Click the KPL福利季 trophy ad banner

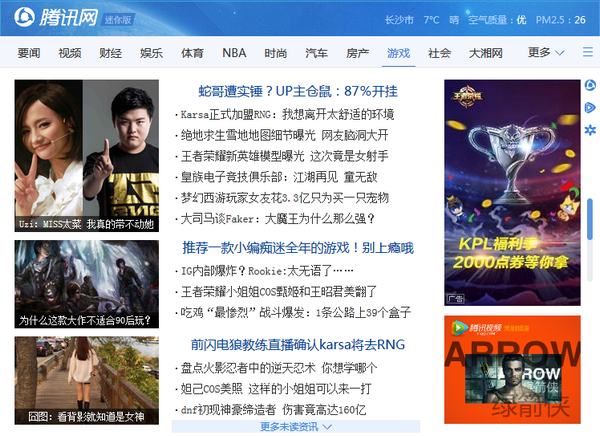point(512,193)
